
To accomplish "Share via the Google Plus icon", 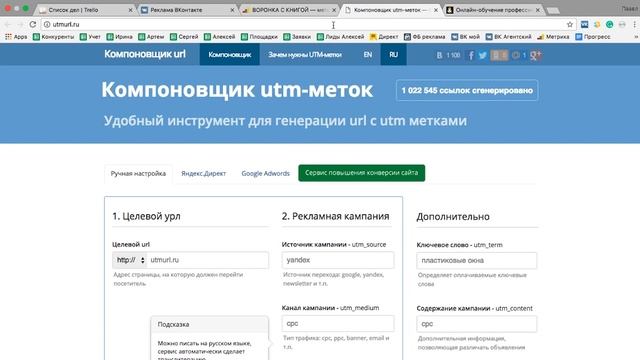I will (535, 55).
